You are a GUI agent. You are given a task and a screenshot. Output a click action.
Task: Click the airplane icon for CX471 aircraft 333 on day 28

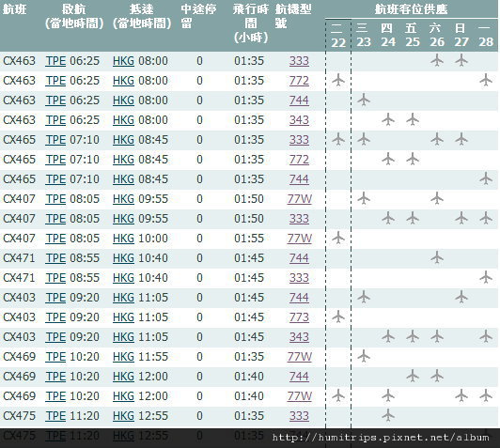[486, 277]
